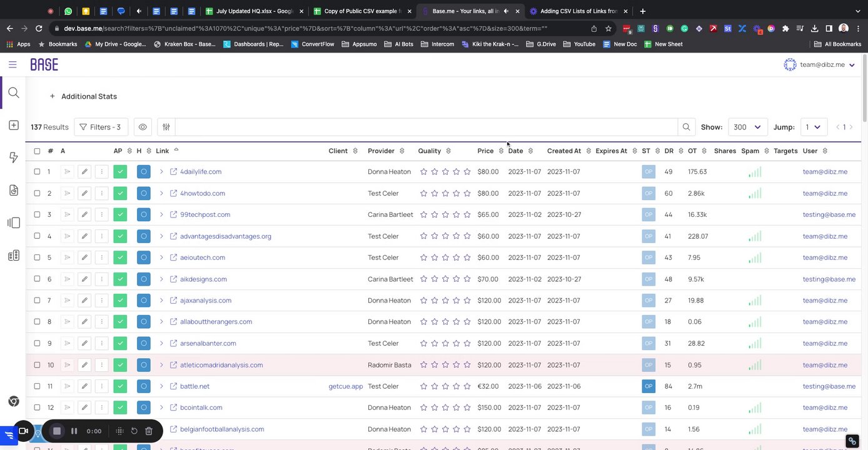Click the tuning sliders icon beside search box

(x=166, y=127)
